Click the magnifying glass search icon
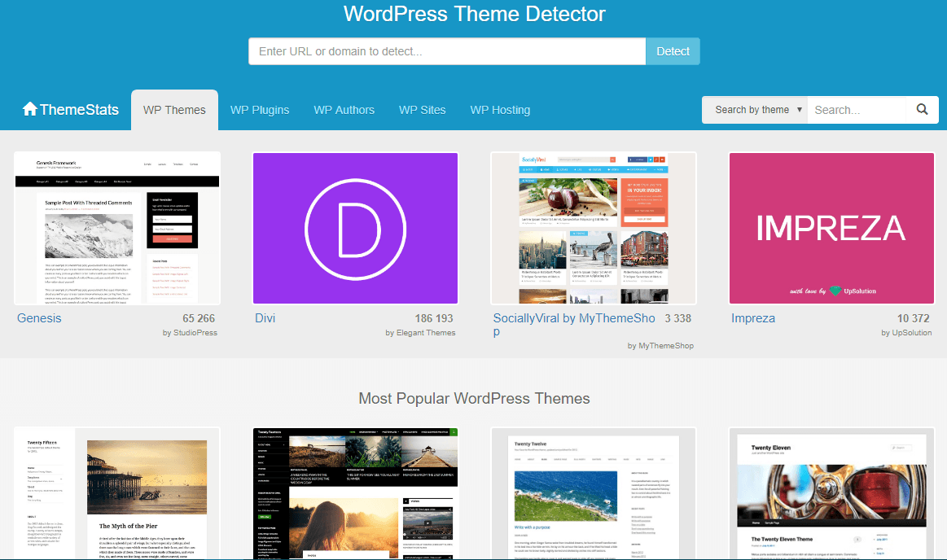The height and width of the screenshot is (560, 947). [x=922, y=110]
